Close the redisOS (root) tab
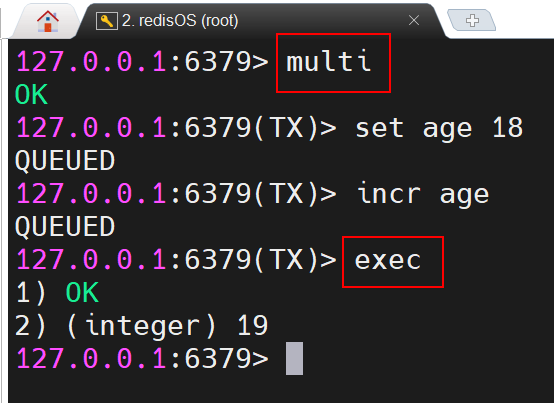Screen dimensions: 554x403 pos(414,20)
